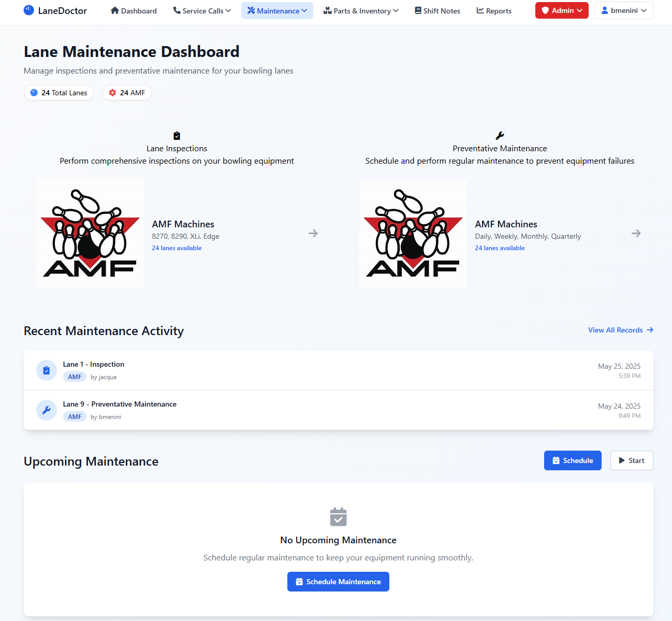Screen dimensions: 672x621
Task: Click the Dashboard home icon
Action: point(115,10)
